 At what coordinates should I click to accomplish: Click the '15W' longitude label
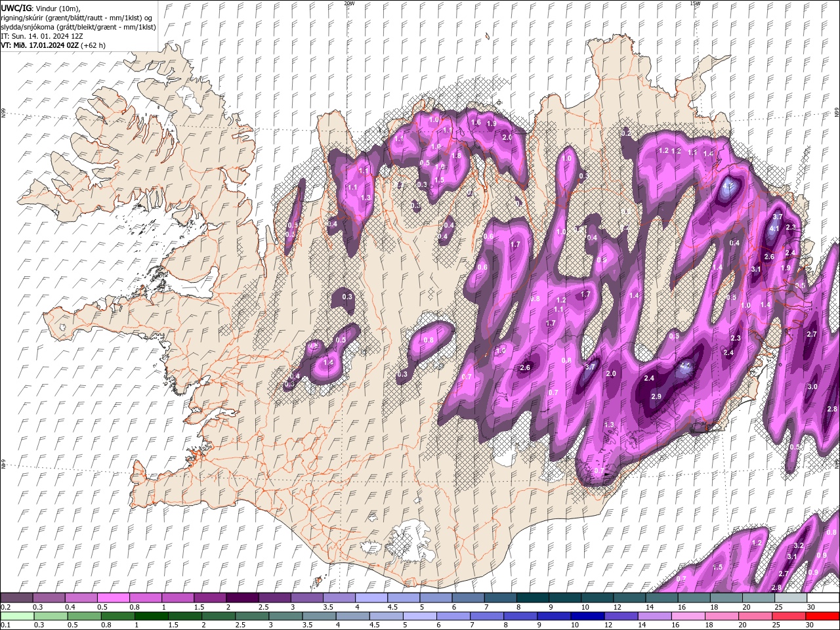coord(695,3)
